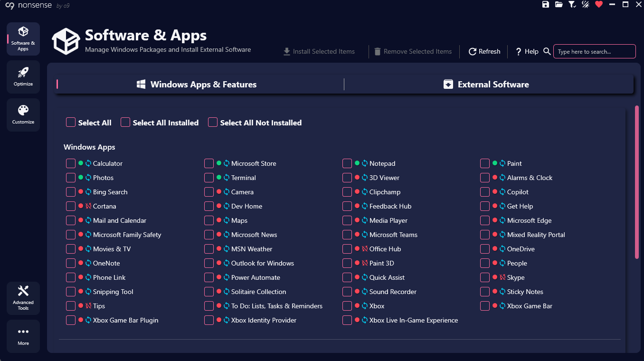Toggle the theme icon in the title bar
Image resolution: width=644 pixels, height=361 pixels.
coord(585,4)
